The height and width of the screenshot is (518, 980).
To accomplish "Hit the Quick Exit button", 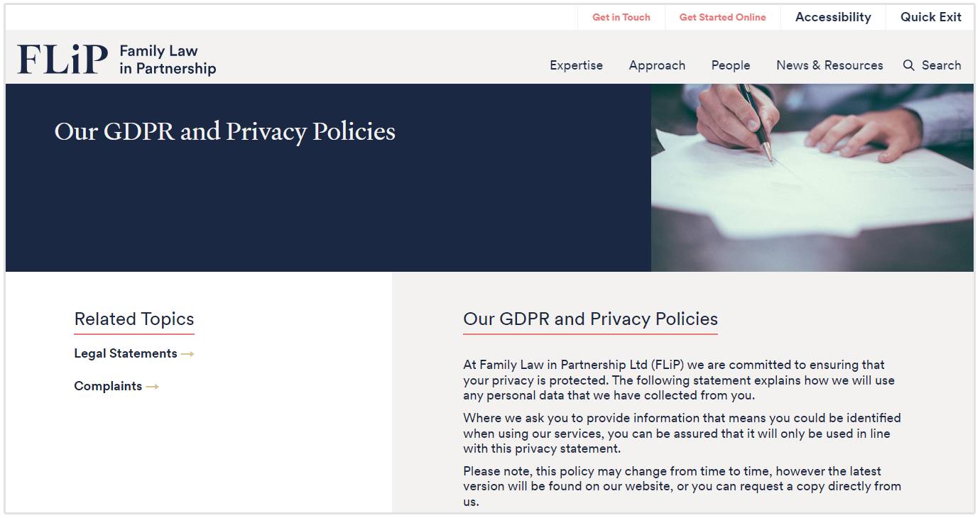I will [x=930, y=18].
